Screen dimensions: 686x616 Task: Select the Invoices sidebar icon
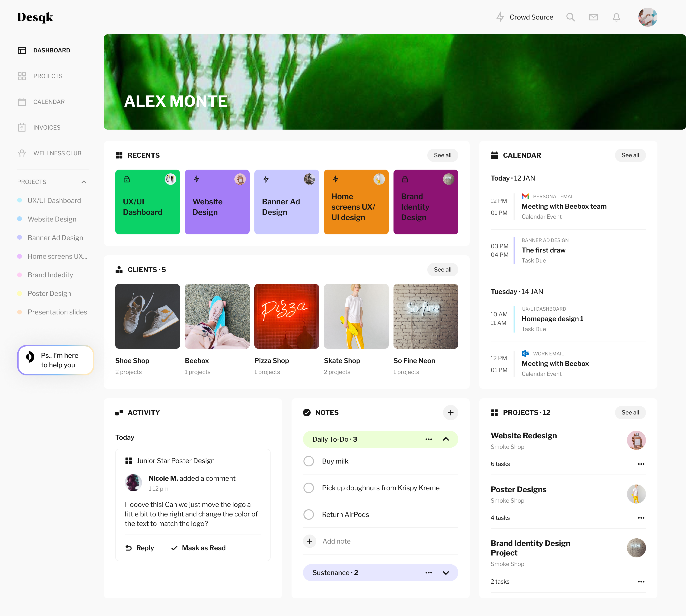pos(22,128)
